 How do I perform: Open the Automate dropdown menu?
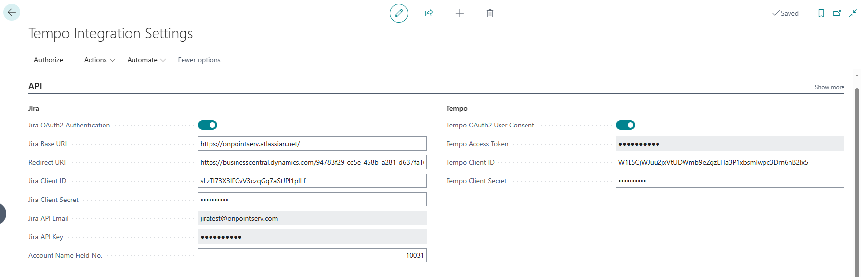tap(146, 60)
